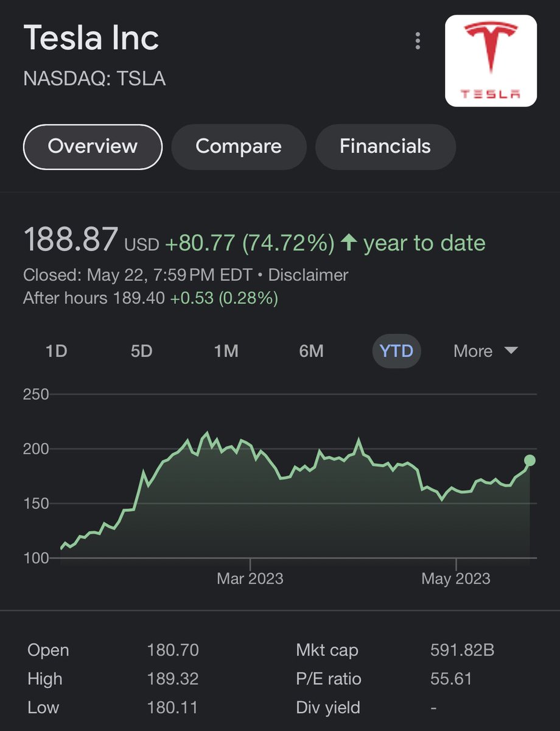The image size is (560, 731).
Task: Select the Overview tab
Action: [93, 146]
